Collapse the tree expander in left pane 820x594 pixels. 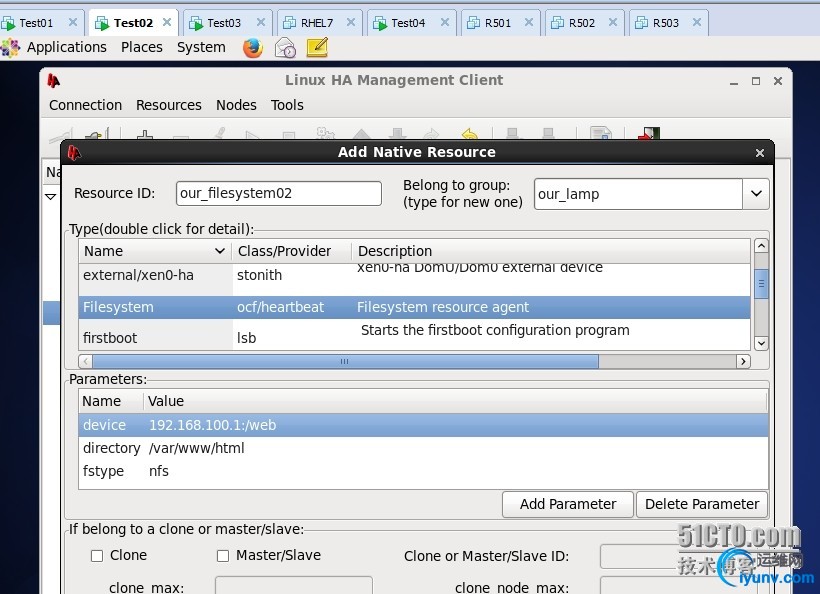[x=50, y=197]
